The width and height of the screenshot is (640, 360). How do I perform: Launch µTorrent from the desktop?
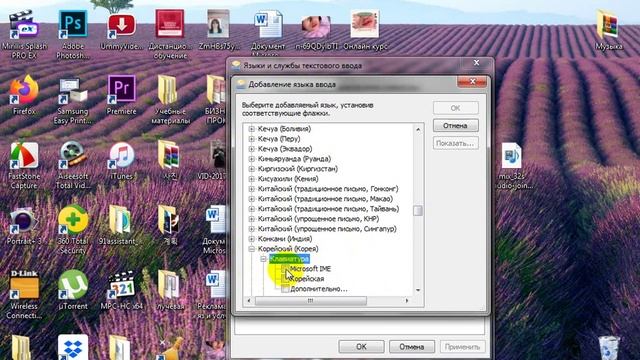(73, 285)
